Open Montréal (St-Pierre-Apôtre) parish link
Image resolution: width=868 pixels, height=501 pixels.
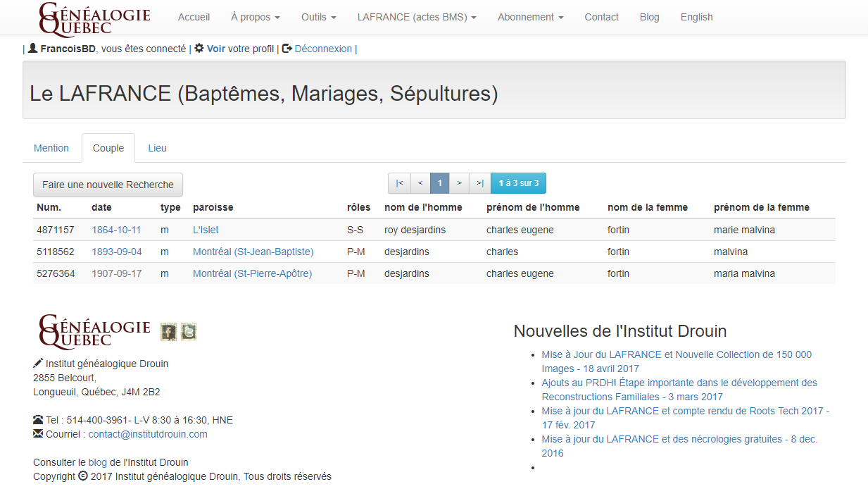(253, 273)
